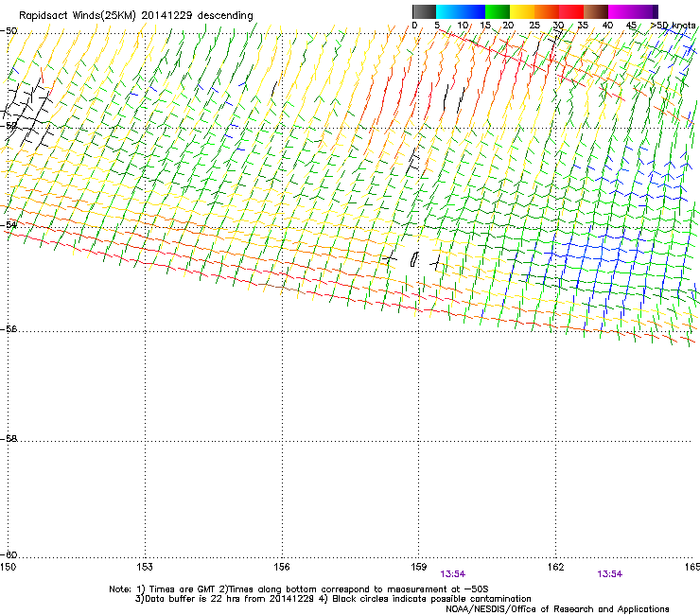
Task: Click the gray 0-5 knots legend swatch
Action: [424, 11]
